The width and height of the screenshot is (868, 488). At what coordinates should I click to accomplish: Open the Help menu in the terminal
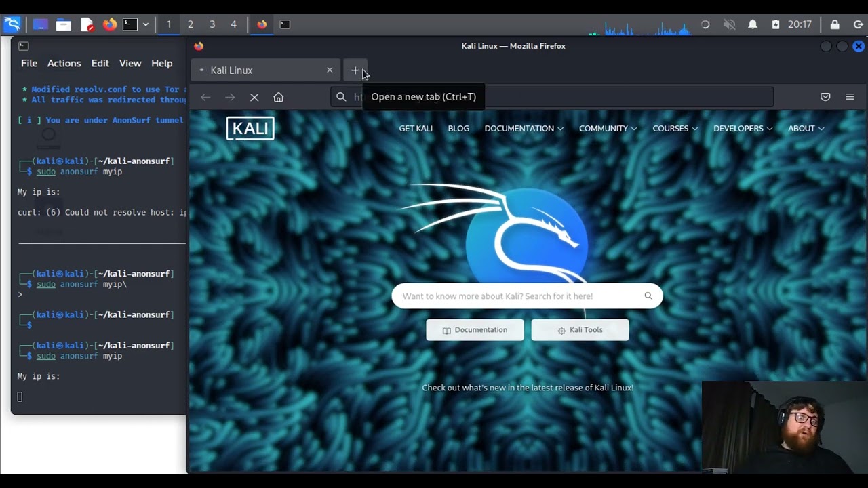161,63
